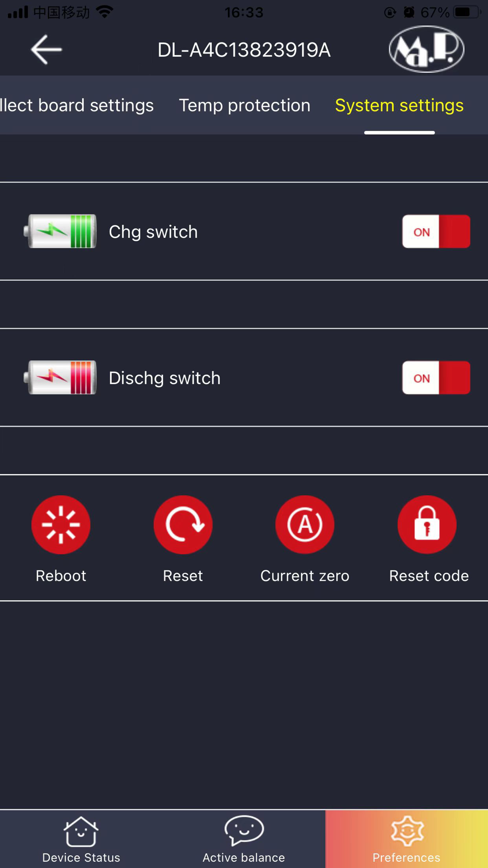Tap the red discharging battery icon
This screenshot has width=488, height=868.
(60, 377)
